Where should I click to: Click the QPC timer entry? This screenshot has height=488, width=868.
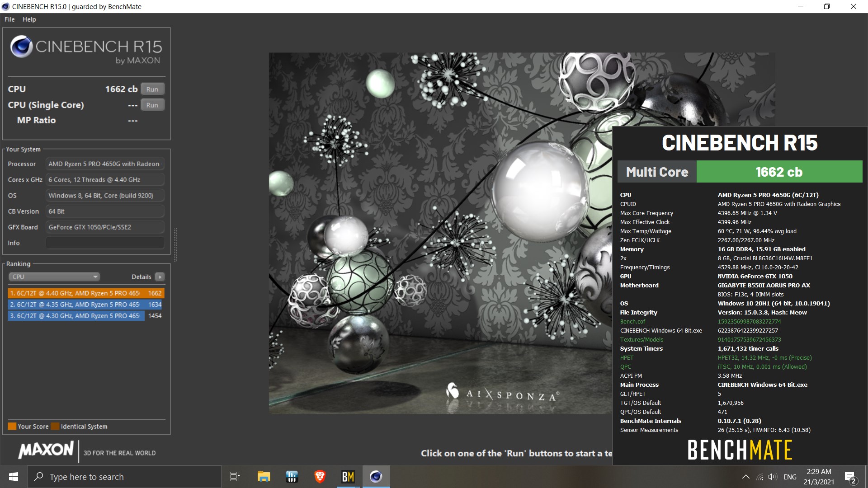coord(626,367)
